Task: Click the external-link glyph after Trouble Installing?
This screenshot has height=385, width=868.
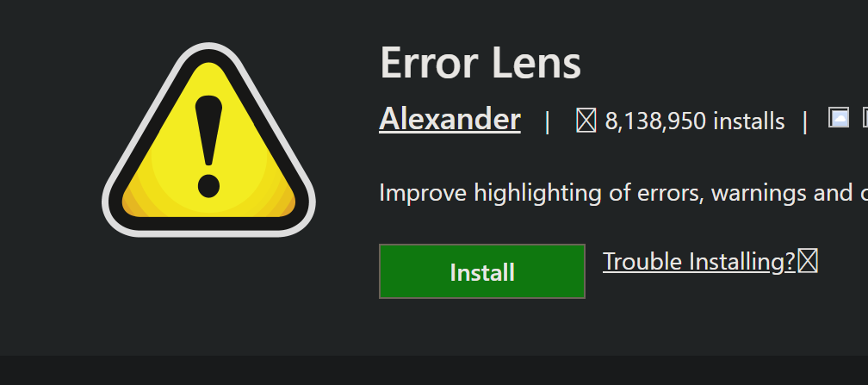Action: point(808,261)
